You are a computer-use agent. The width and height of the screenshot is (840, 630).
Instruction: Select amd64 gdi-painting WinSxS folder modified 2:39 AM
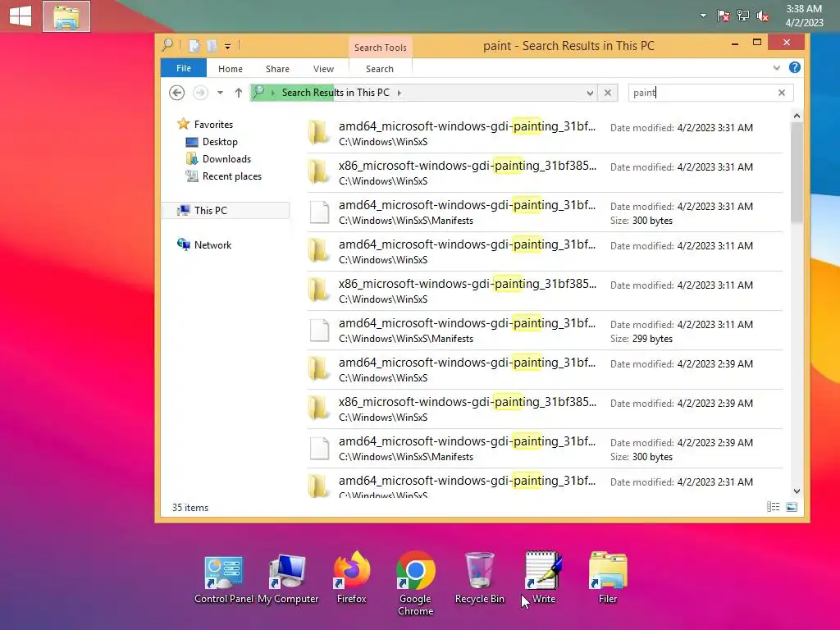(x=545, y=370)
